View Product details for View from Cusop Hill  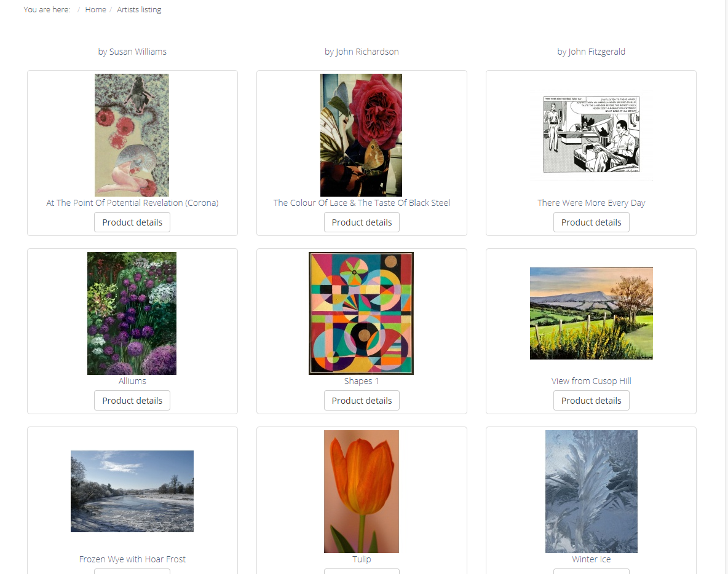point(591,401)
